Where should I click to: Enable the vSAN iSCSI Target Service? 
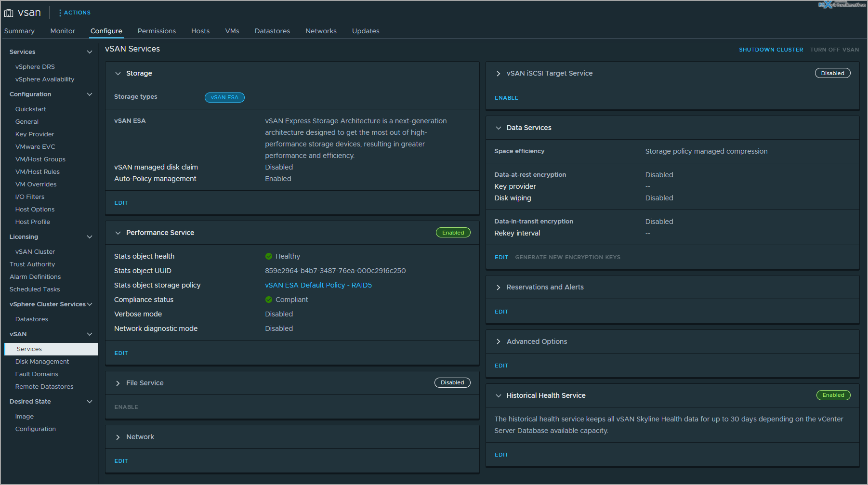[x=506, y=98]
